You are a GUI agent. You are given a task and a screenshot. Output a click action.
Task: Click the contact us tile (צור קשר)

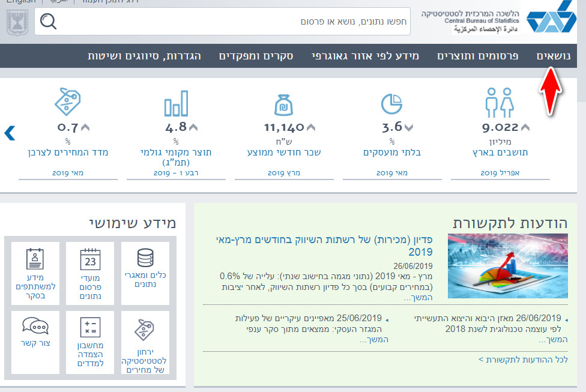point(35,332)
